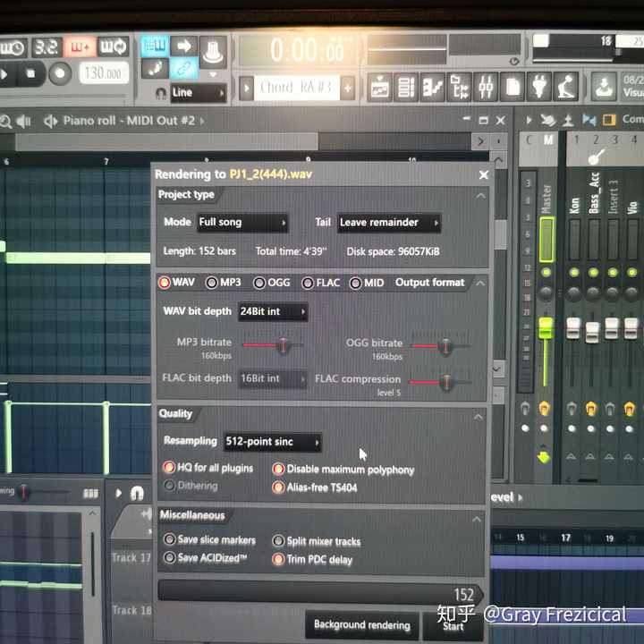Image resolution: width=644 pixels, height=644 pixels.
Task: Open the Playlist view icon
Action: coord(380,87)
